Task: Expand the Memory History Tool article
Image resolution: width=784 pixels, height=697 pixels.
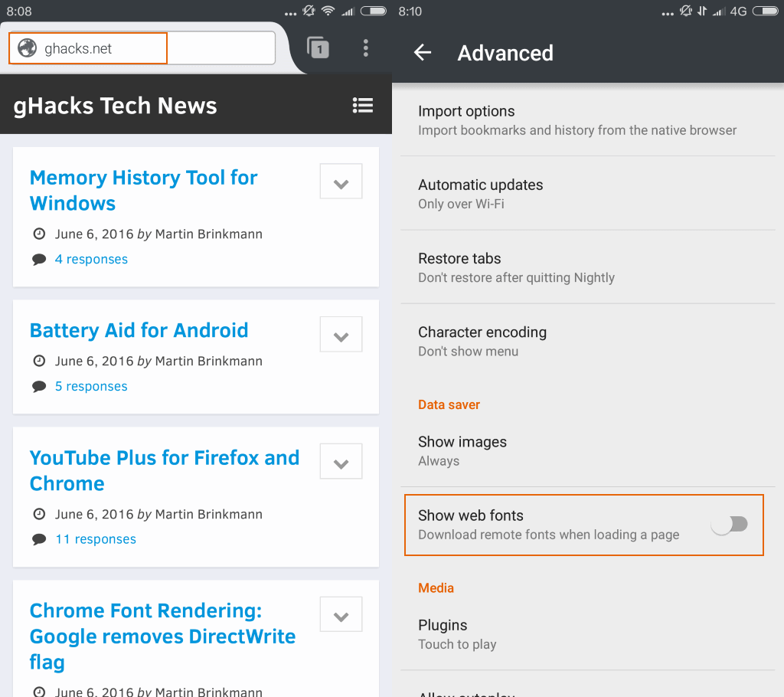Action: tap(341, 181)
